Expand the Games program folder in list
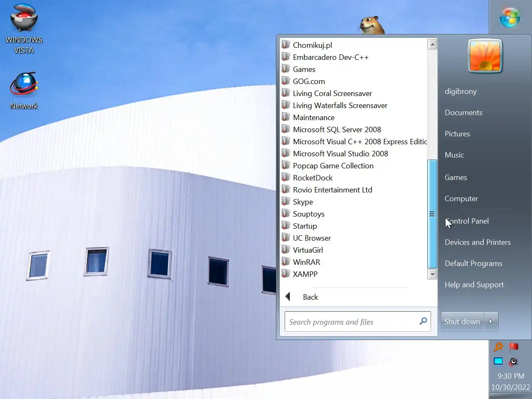Viewport: 532px width, 399px height. 354,69
